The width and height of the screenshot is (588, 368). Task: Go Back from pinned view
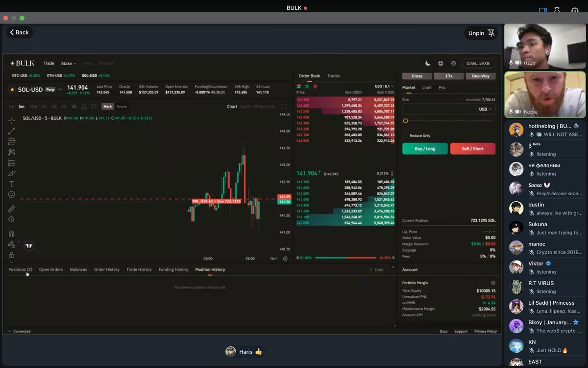pyautogui.click(x=20, y=32)
